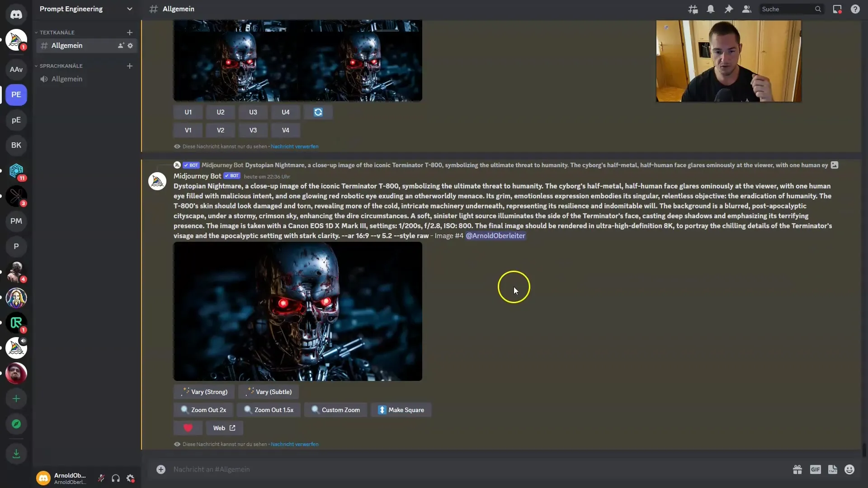This screenshot has height=488, width=868.
Task: Click Custom Zoom option
Action: (x=341, y=409)
